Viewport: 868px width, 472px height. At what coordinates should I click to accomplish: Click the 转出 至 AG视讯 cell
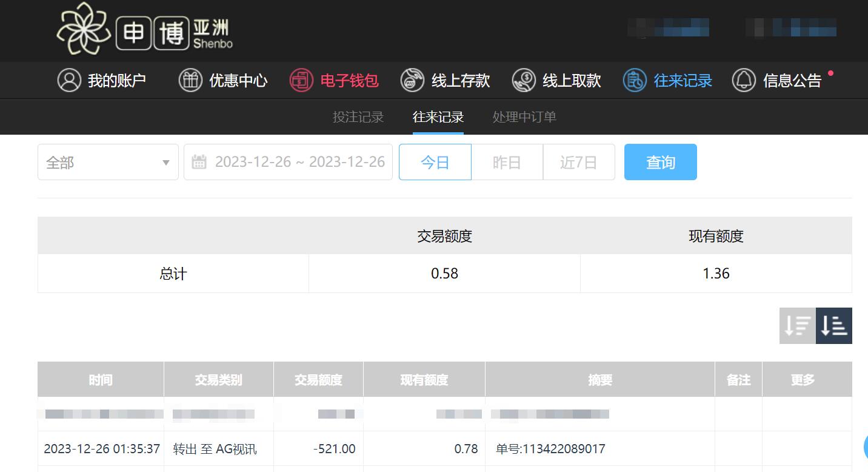point(215,449)
